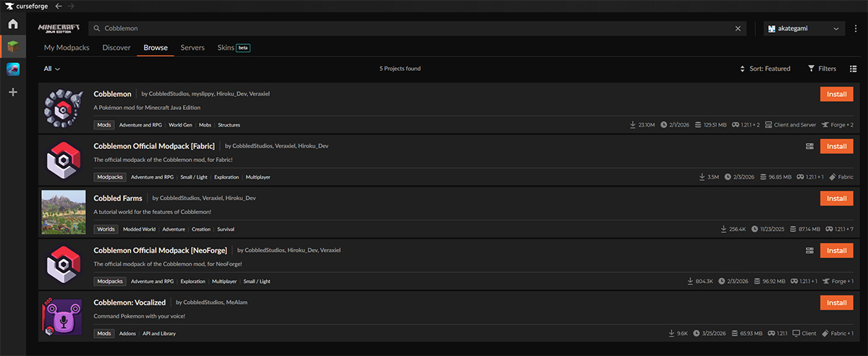Navigate back using the left arrow
The height and width of the screenshot is (356, 868).
59,6
